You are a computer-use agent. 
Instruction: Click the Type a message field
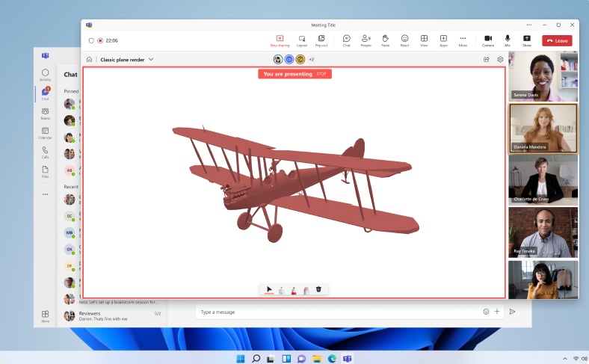coord(336,311)
